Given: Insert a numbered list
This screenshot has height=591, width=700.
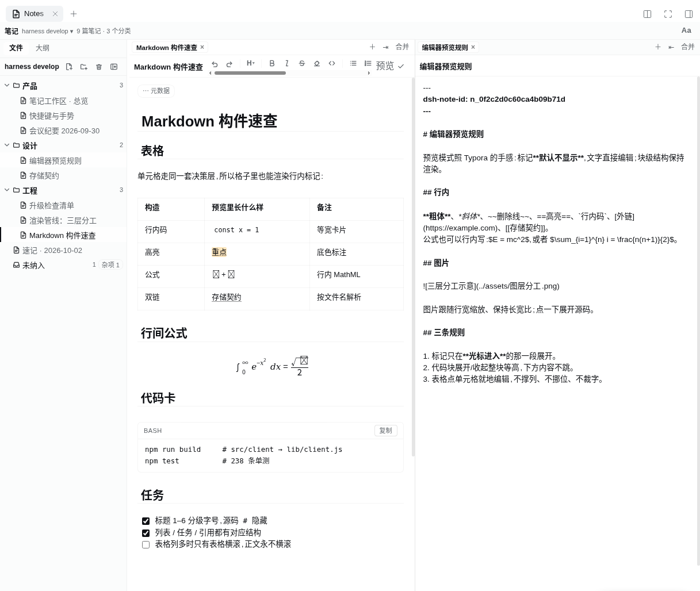Looking at the screenshot, I should [x=368, y=63].
